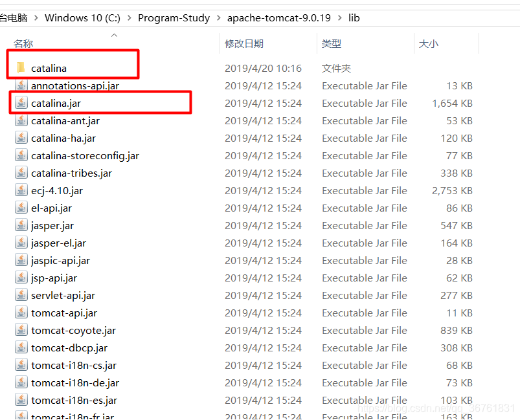The height and width of the screenshot is (420, 520).
Task: Select the jsp-api.jar file icon
Action: [x=21, y=278]
